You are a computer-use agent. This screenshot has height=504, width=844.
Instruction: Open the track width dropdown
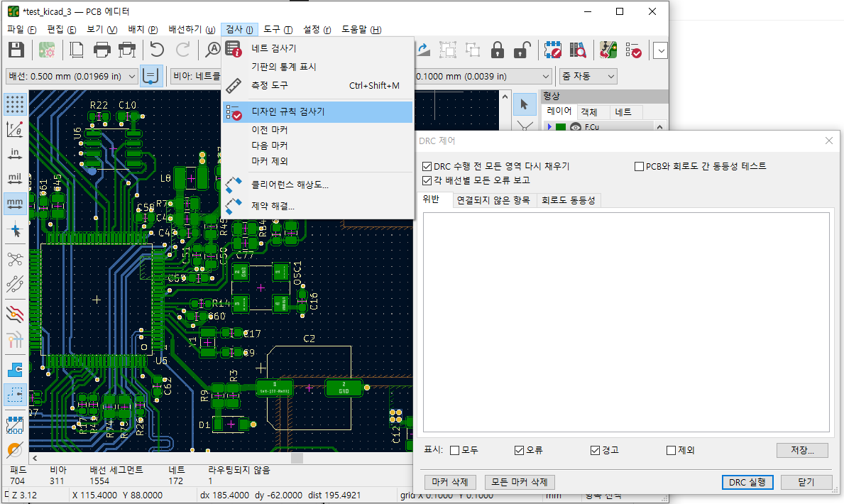pos(72,77)
